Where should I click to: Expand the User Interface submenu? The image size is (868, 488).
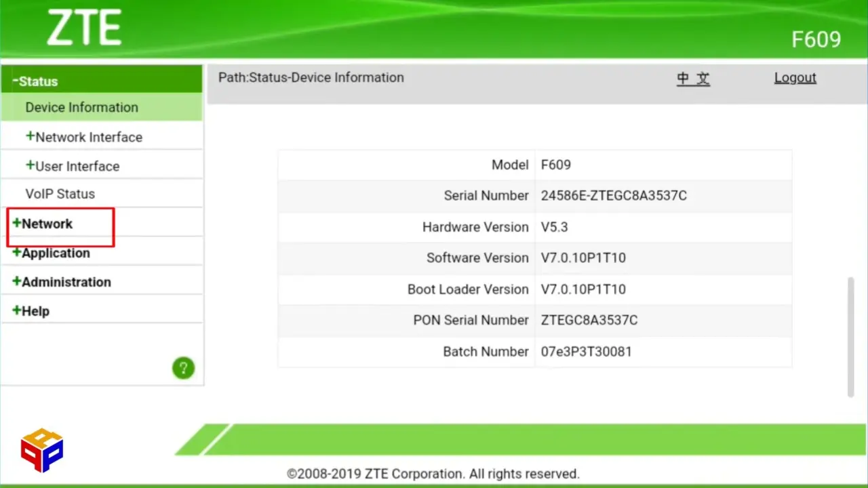pyautogui.click(x=77, y=166)
